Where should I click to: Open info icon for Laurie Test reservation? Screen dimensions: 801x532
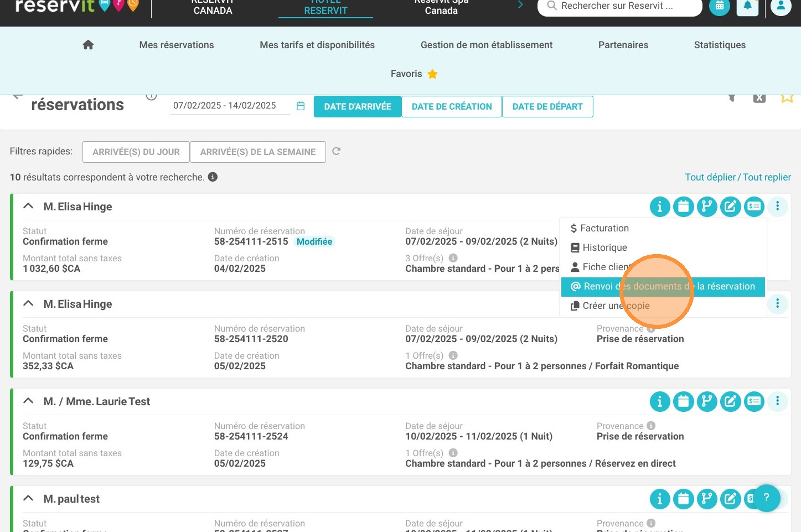coord(660,401)
